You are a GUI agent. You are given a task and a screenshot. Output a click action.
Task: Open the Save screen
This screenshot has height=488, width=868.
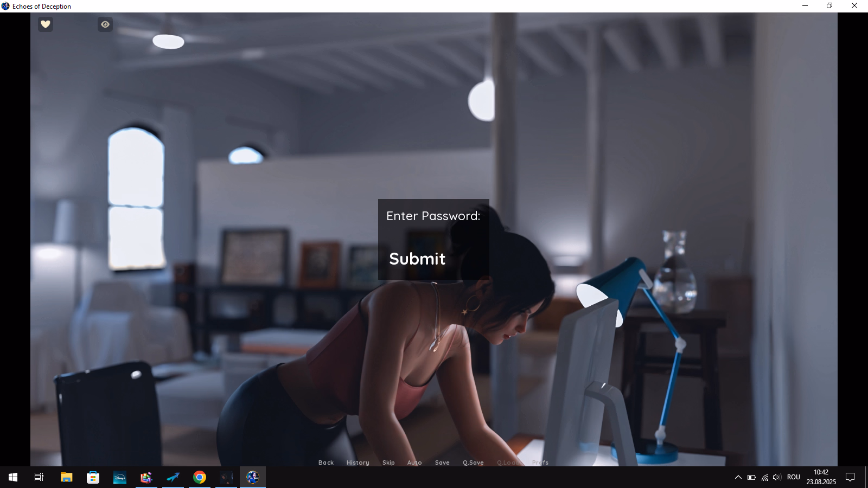(x=442, y=463)
